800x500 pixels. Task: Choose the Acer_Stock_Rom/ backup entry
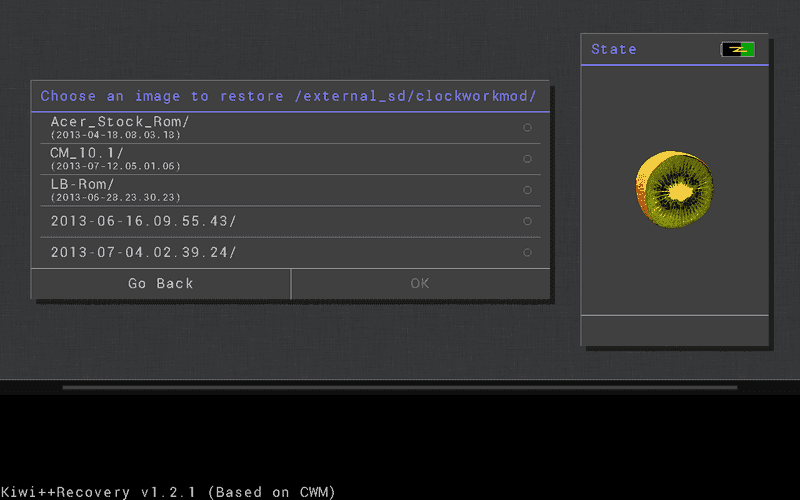point(290,128)
